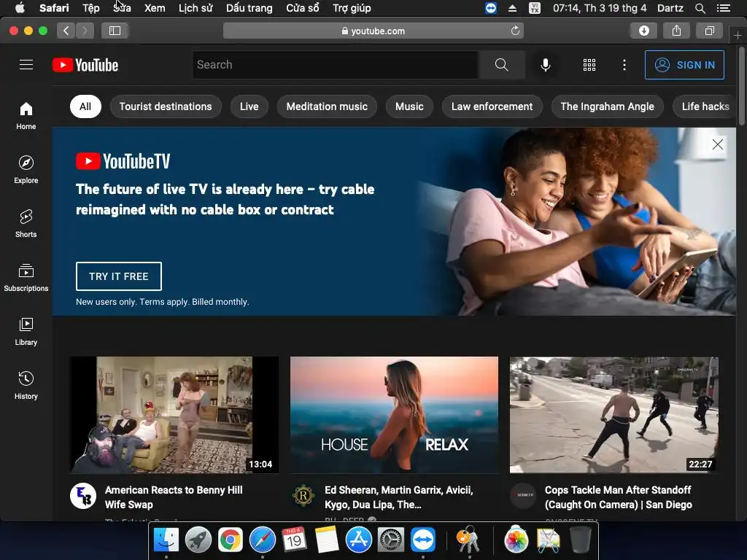Open Photos app from the Dock
This screenshot has width=747, height=560.
point(516,540)
